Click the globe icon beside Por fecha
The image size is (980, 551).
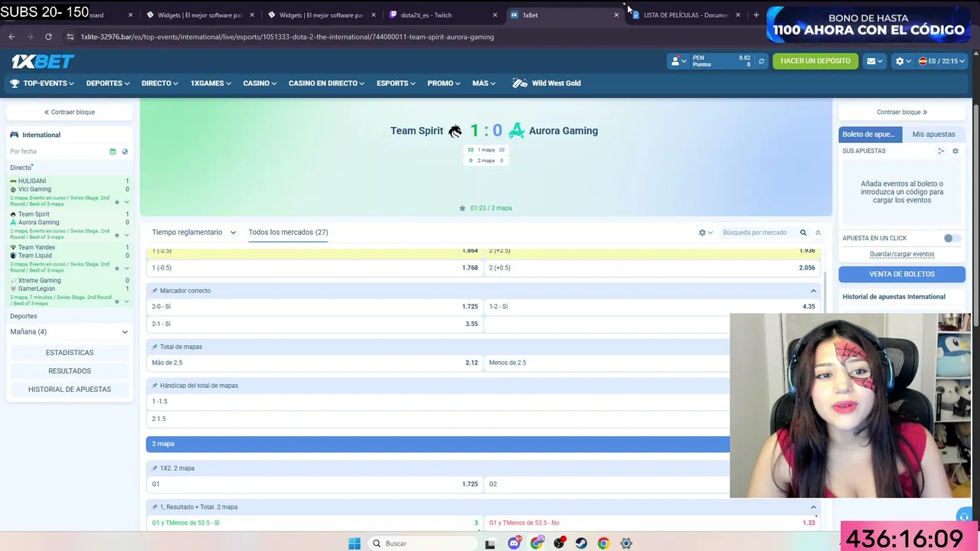click(x=125, y=152)
